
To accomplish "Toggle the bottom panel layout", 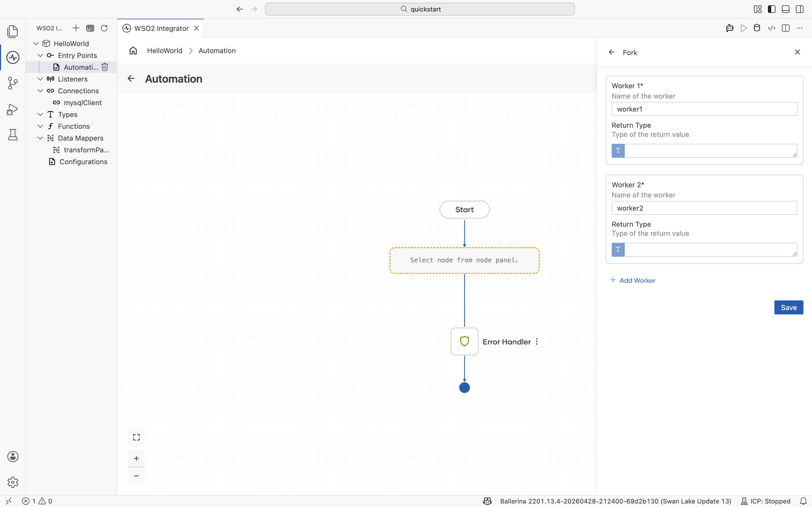I will (785, 9).
